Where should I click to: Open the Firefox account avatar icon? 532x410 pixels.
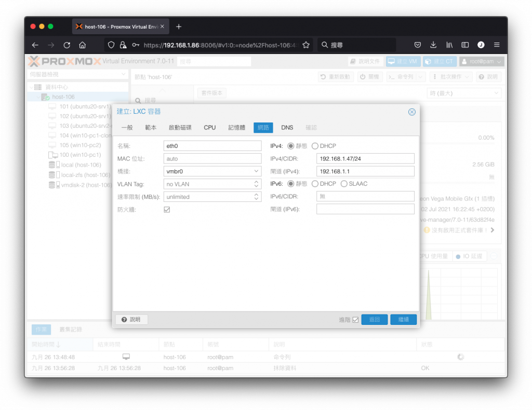click(481, 45)
